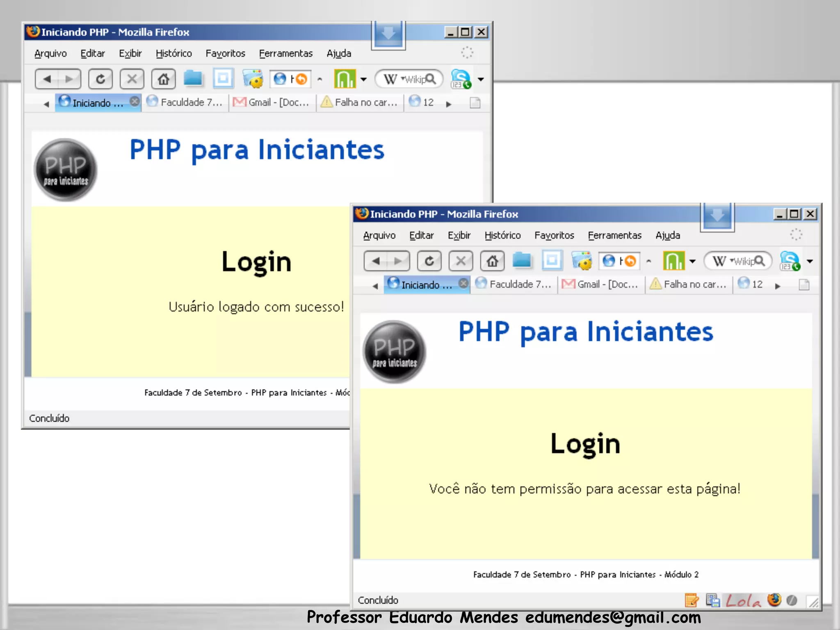Viewport: 840px width, 630px height.
Task: Expand the Skype dropdown arrow in back window
Action: click(481, 79)
